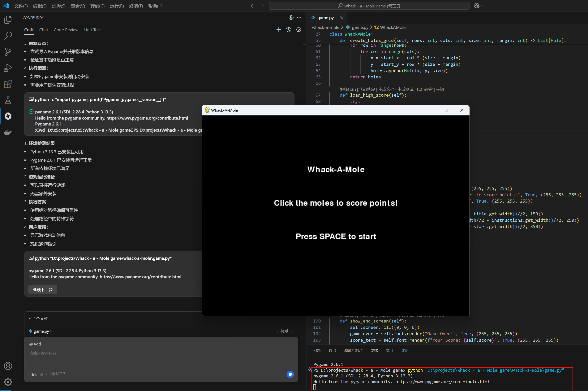Image resolution: width=588 pixels, height=391 pixels.
Task: Toggle the MCP option in input box
Action: tap(58, 374)
